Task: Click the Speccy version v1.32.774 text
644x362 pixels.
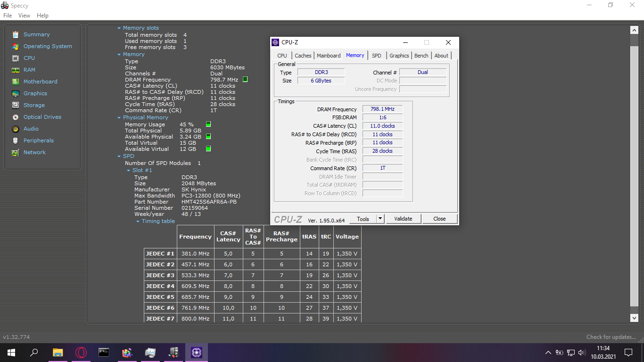Action: (x=17, y=337)
